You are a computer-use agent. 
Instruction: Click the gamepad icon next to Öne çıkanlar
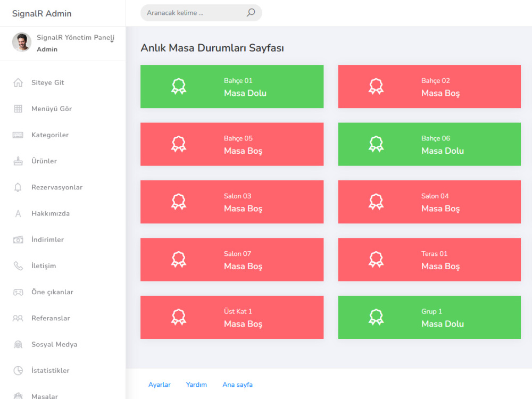[x=18, y=292]
